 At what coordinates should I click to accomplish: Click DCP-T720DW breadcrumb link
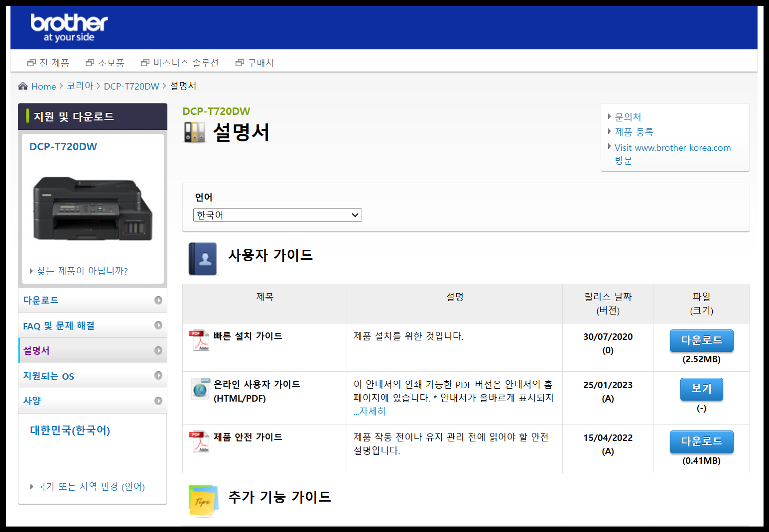tap(131, 87)
